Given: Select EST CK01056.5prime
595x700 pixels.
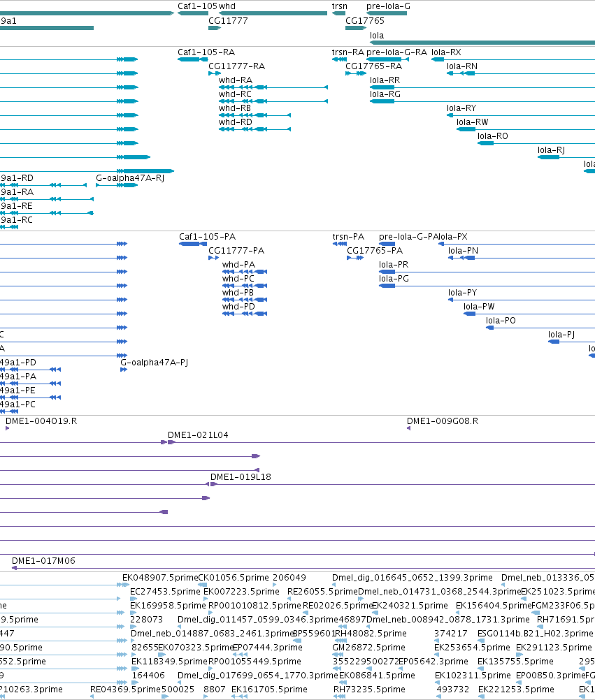Looking at the screenshot, I should [234, 578].
